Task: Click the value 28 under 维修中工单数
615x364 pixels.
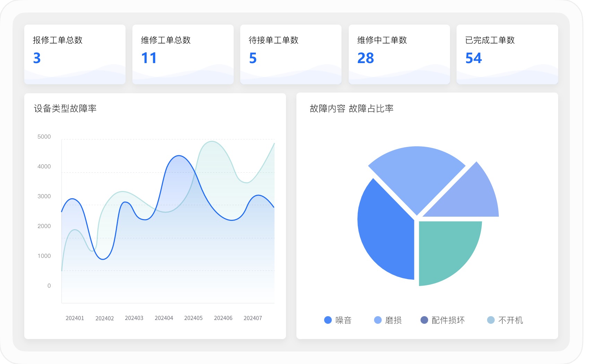Action: coord(366,58)
